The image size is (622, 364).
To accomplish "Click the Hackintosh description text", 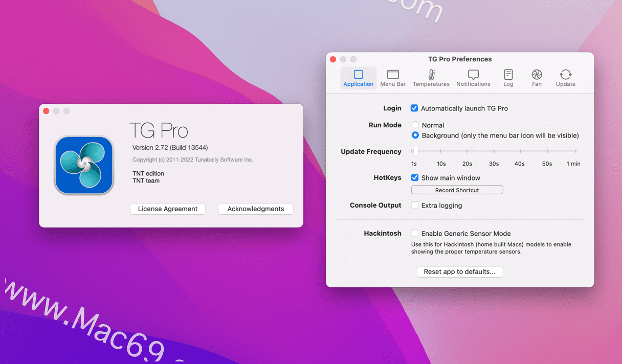I will (x=491, y=248).
